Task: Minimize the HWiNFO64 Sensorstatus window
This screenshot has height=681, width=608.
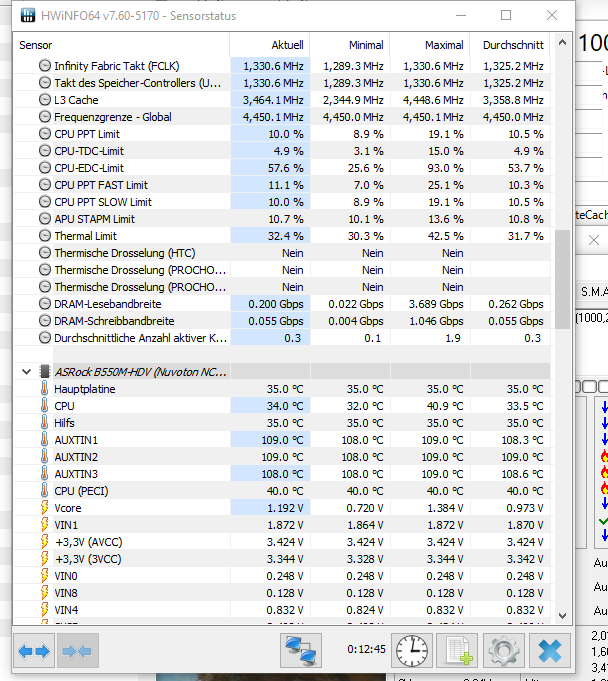Action: coord(461,15)
